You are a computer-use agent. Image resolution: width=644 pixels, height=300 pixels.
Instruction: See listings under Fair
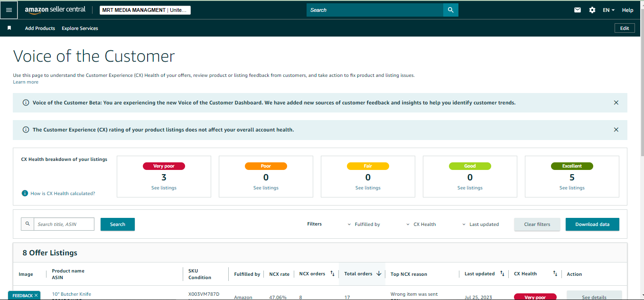[x=368, y=188]
